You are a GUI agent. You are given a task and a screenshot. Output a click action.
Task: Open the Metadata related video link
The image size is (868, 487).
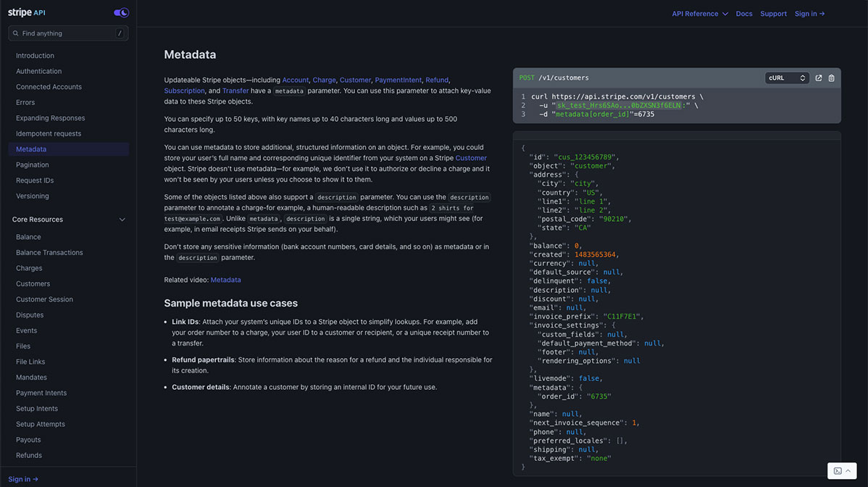coord(225,279)
